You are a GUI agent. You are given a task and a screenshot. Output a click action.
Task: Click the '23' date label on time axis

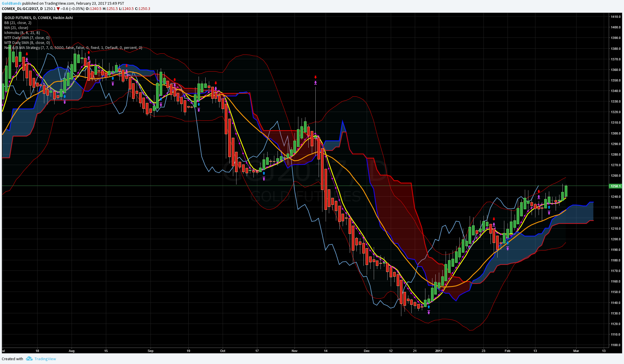pyautogui.click(x=483, y=351)
